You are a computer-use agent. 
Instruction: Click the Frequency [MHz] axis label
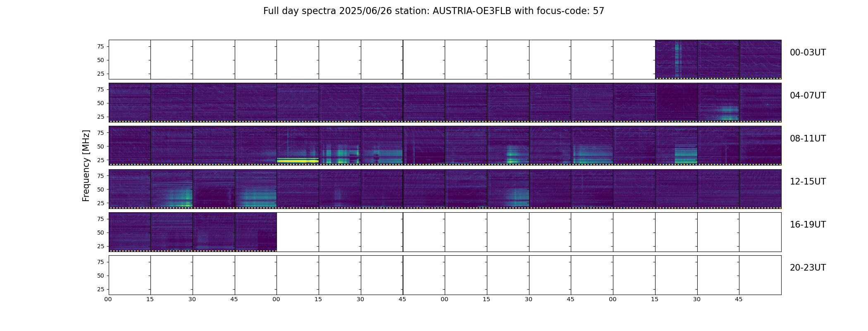pyautogui.click(x=86, y=165)
